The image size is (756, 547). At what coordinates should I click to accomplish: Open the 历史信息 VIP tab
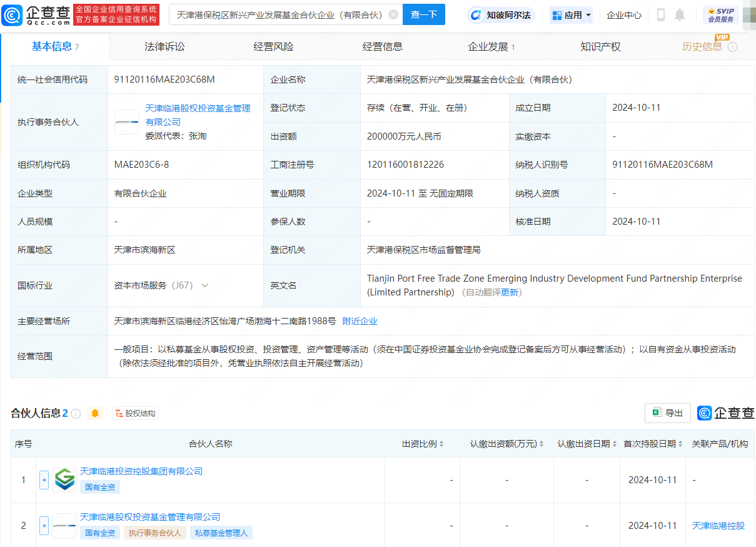pos(702,47)
